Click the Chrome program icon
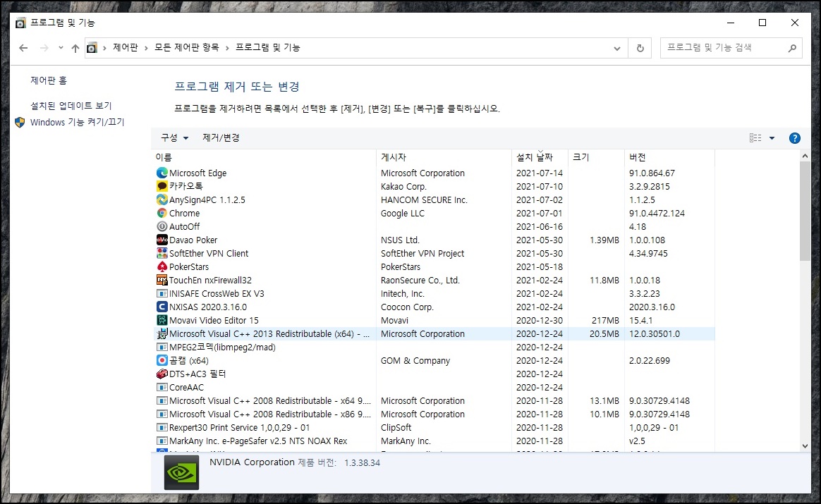Image resolution: width=821 pixels, height=504 pixels. coord(162,213)
